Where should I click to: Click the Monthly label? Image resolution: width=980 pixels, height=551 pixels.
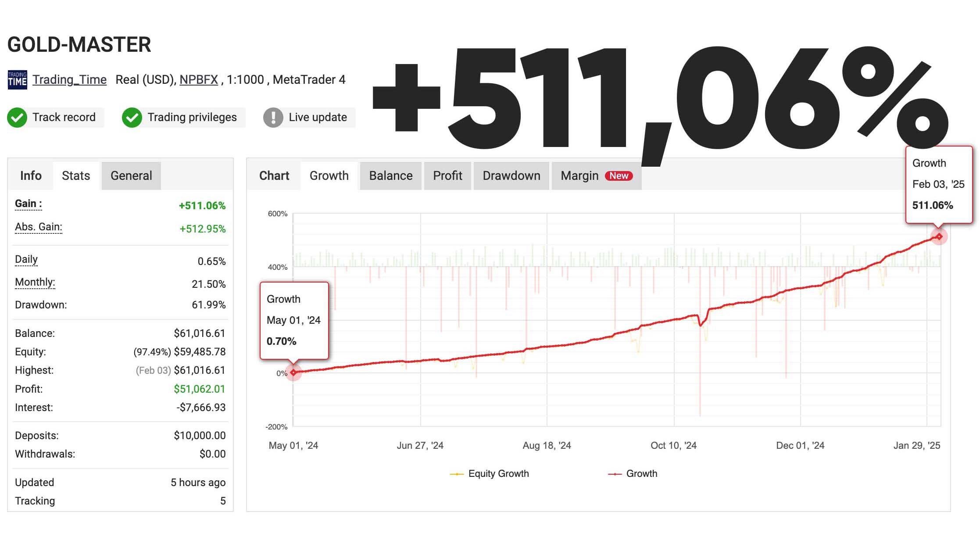pyautogui.click(x=35, y=282)
